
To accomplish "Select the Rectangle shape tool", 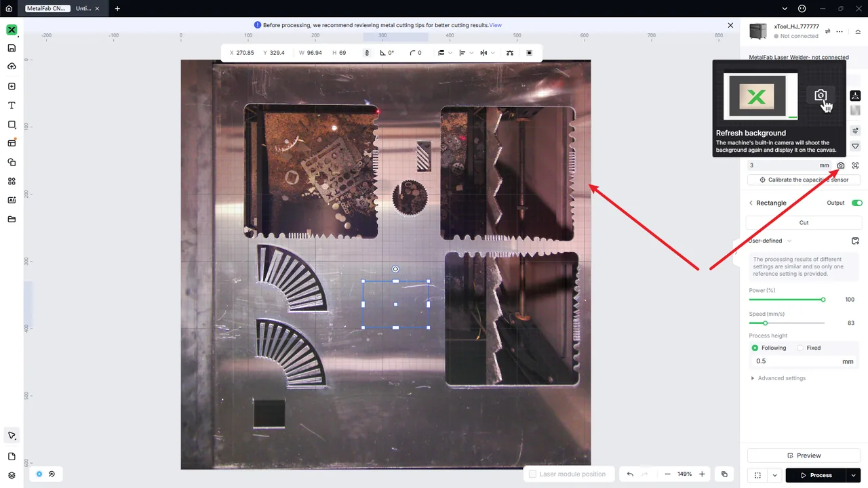I will click(x=12, y=125).
